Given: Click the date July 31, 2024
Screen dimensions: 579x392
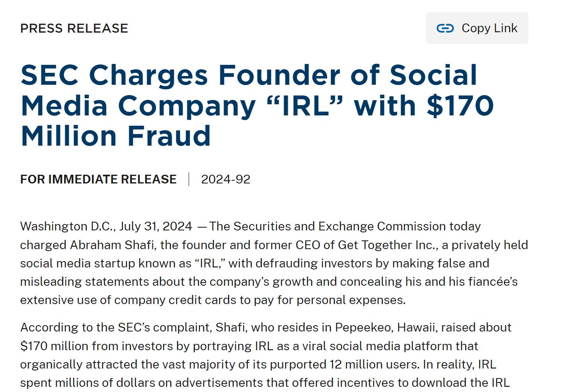Looking at the screenshot, I should (156, 226).
